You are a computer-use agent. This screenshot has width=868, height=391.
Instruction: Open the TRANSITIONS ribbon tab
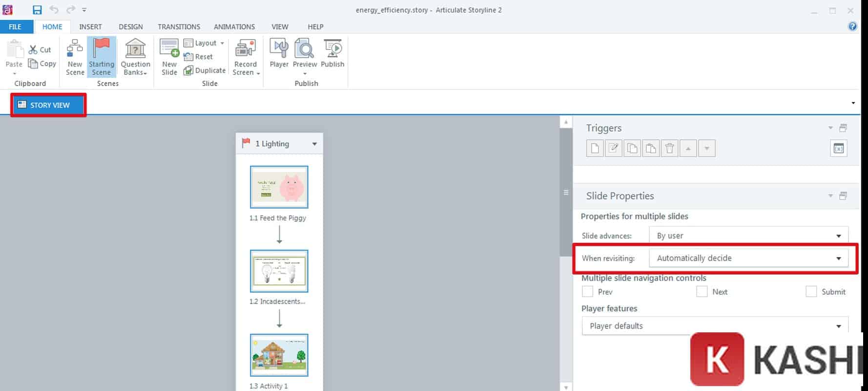coord(179,27)
